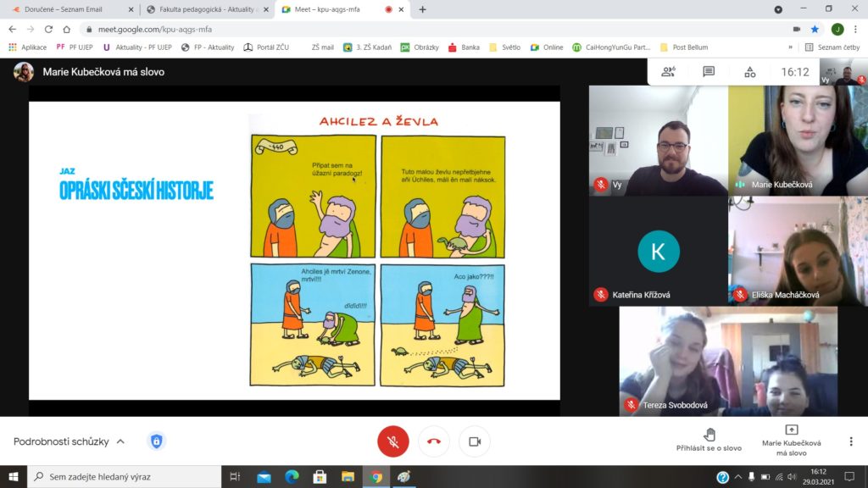868x488 pixels.
Task: Select Eliška Macháčková video tile
Action: [x=798, y=251]
